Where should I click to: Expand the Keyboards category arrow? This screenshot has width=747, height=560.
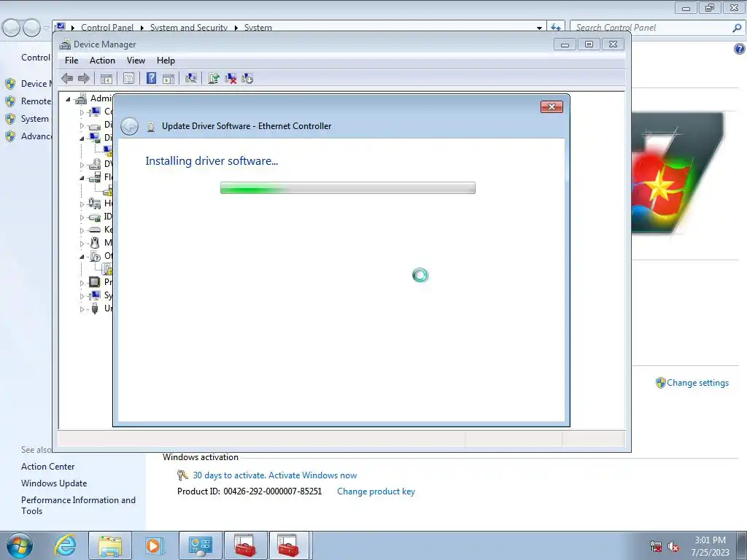point(82,230)
